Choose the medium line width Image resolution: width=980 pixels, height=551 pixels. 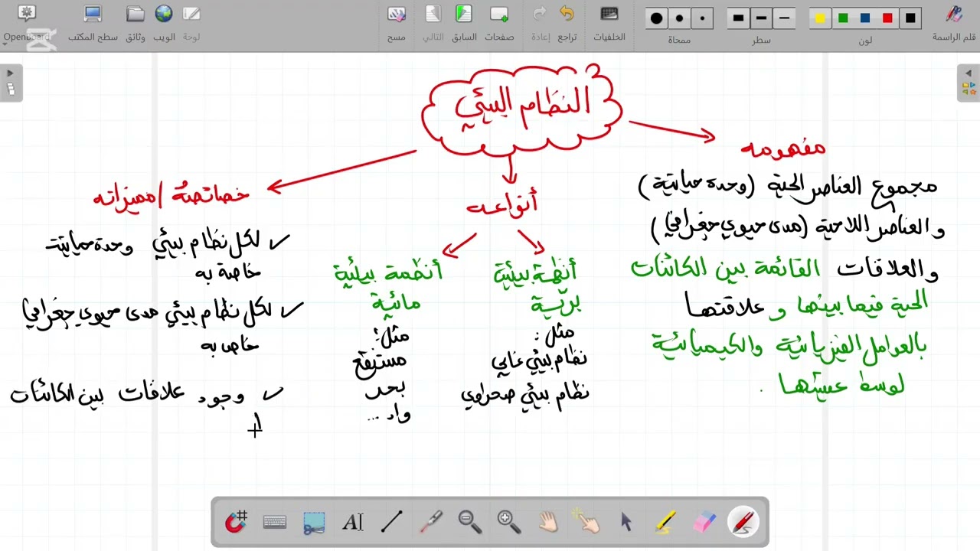click(762, 18)
